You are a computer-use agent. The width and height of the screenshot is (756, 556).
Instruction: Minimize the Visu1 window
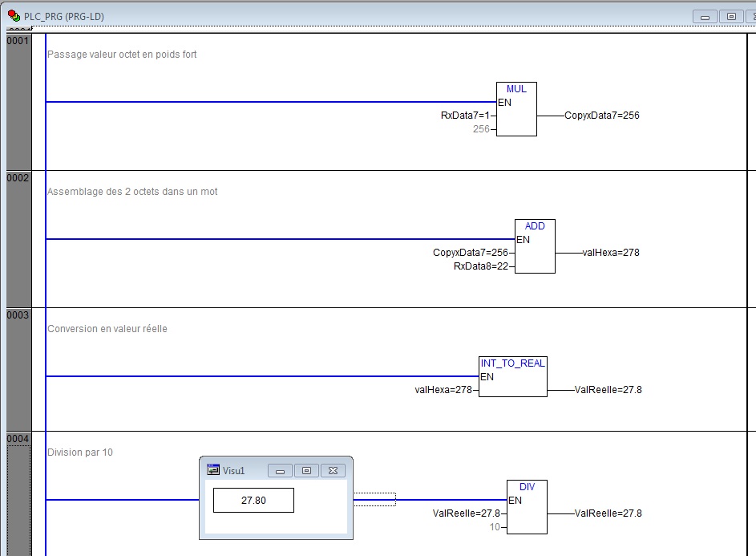[x=281, y=470]
